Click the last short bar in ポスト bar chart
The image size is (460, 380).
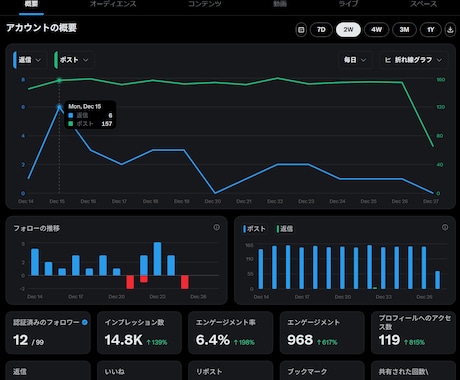tap(438, 280)
